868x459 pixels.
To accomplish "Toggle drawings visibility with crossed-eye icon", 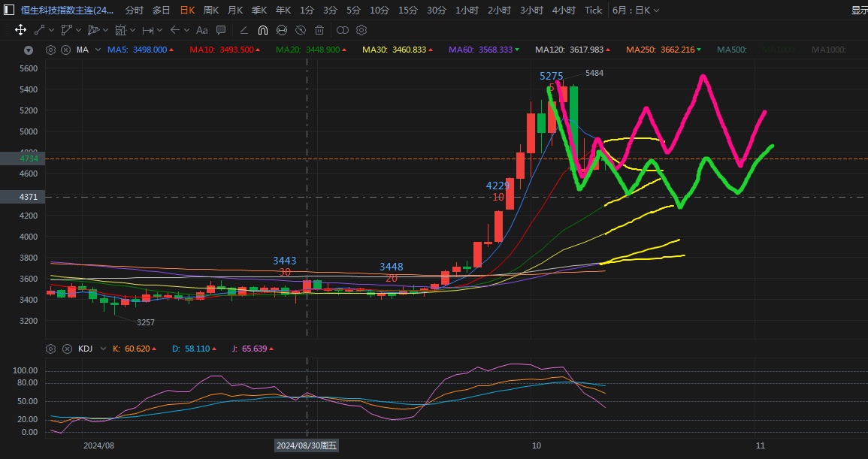I will coord(301,30).
